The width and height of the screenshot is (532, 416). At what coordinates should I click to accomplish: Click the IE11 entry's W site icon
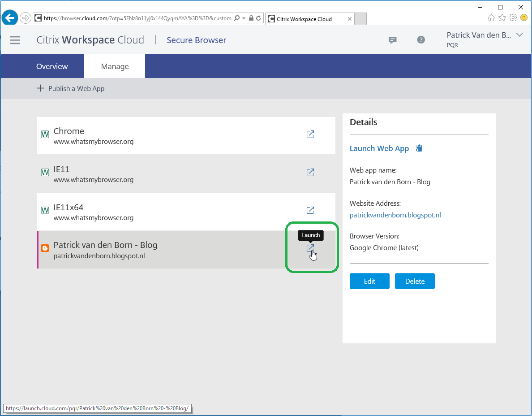point(45,172)
